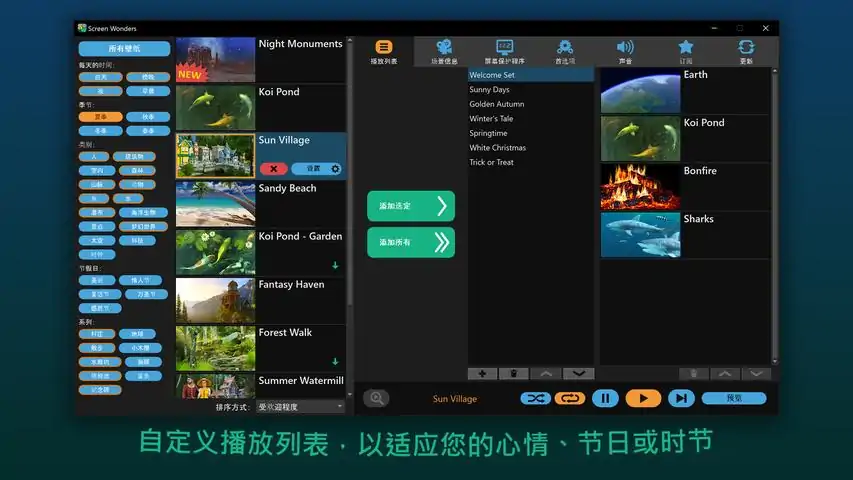Select the Sunny Days playlist

point(530,89)
